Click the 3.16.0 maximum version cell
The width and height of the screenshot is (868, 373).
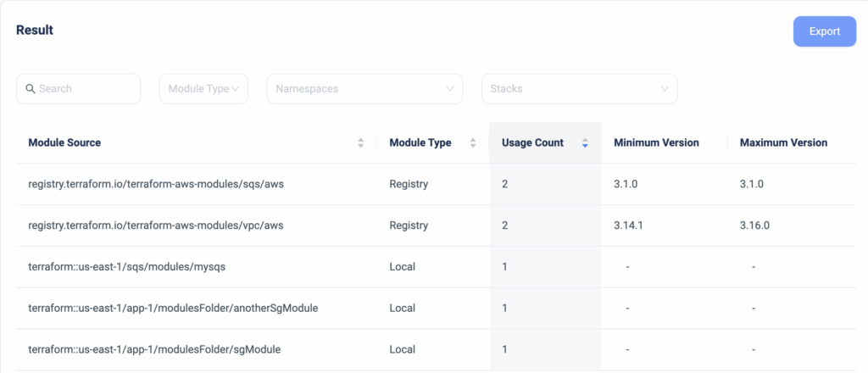pos(754,225)
